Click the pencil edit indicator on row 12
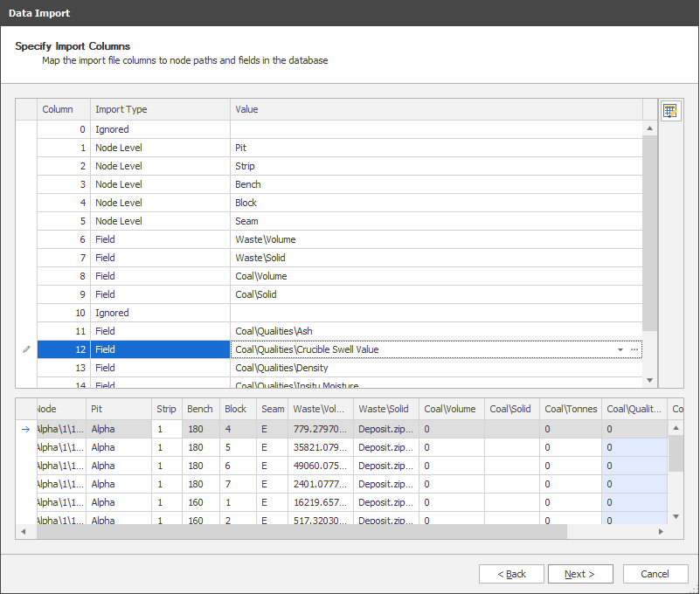The height and width of the screenshot is (594, 700). 26,349
